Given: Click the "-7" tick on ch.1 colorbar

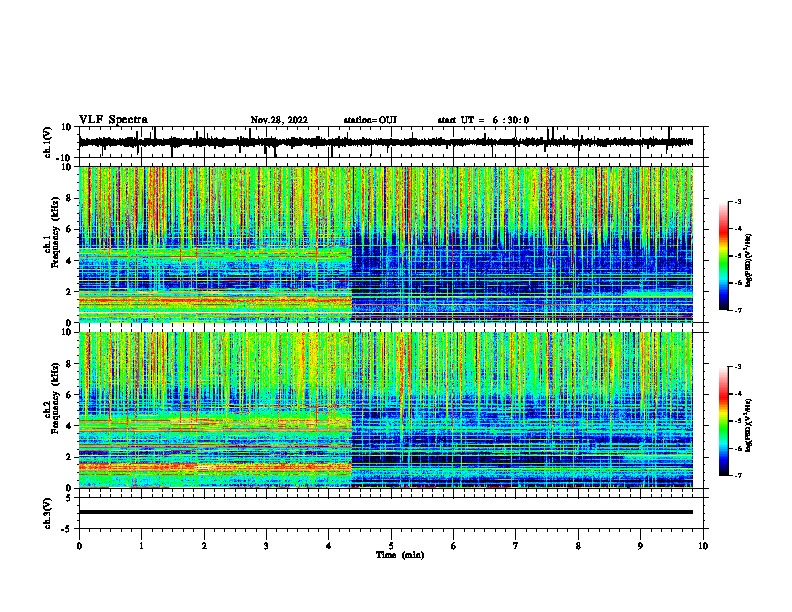Looking at the screenshot, I should 737,310.
